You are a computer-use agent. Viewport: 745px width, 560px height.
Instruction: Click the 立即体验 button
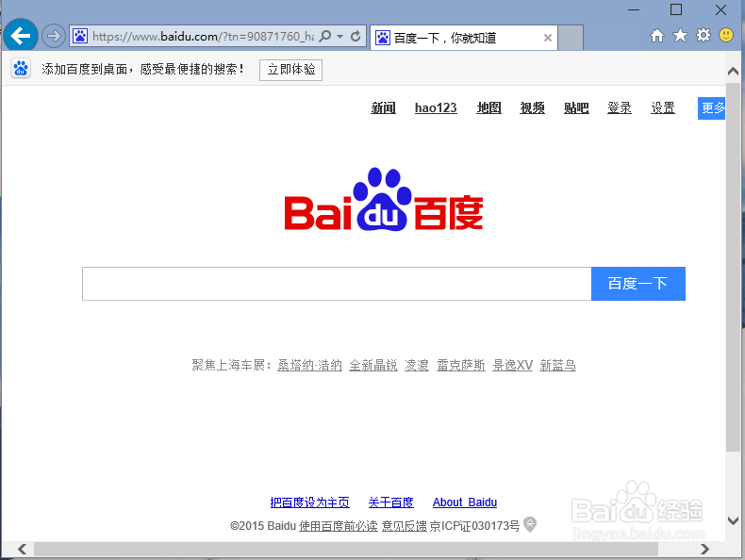(290, 70)
